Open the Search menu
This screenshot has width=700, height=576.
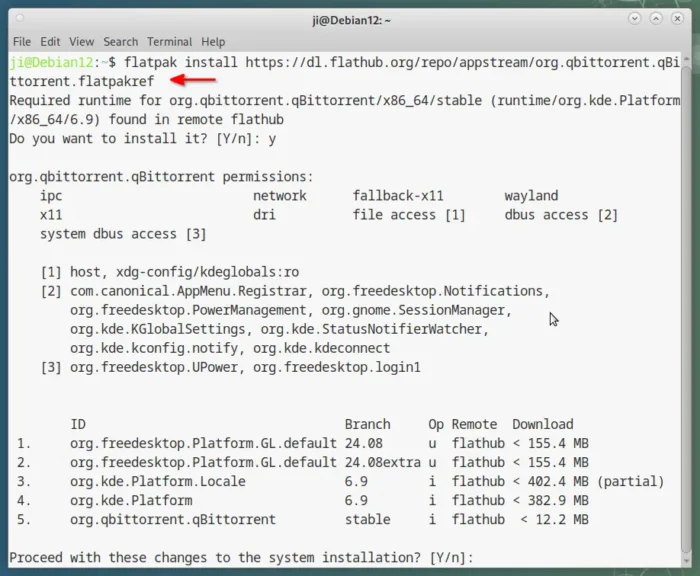121,42
